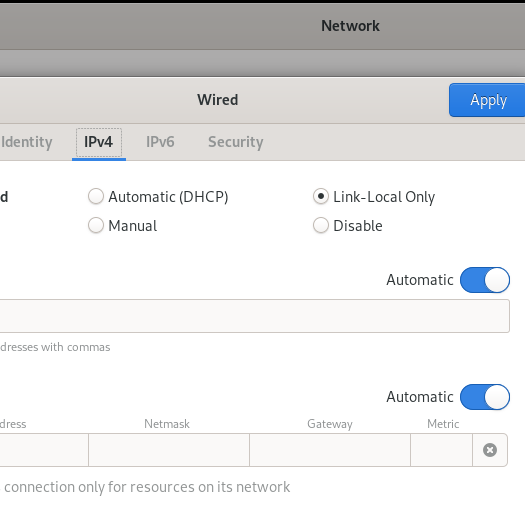Viewport: 525px width, 525px height.
Task: Click the Gateway input field
Action: (330, 450)
